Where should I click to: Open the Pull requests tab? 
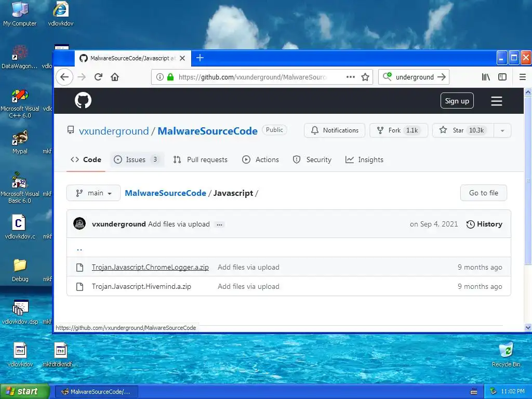click(200, 159)
